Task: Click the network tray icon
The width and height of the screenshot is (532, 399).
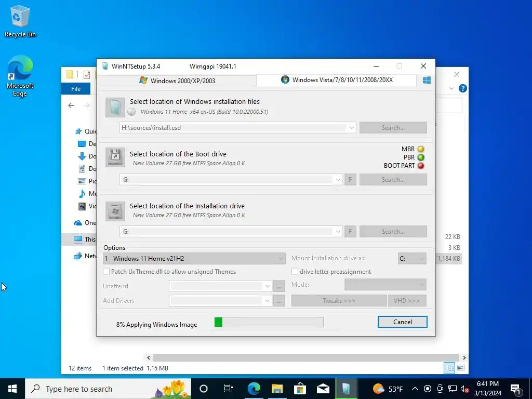Action: pos(453,389)
